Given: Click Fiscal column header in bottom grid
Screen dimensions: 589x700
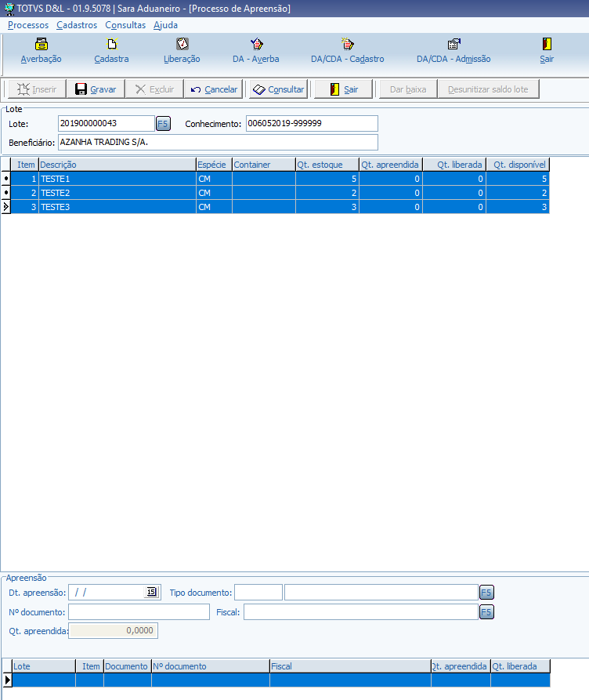Looking at the screenshot, I should [350, 666].
